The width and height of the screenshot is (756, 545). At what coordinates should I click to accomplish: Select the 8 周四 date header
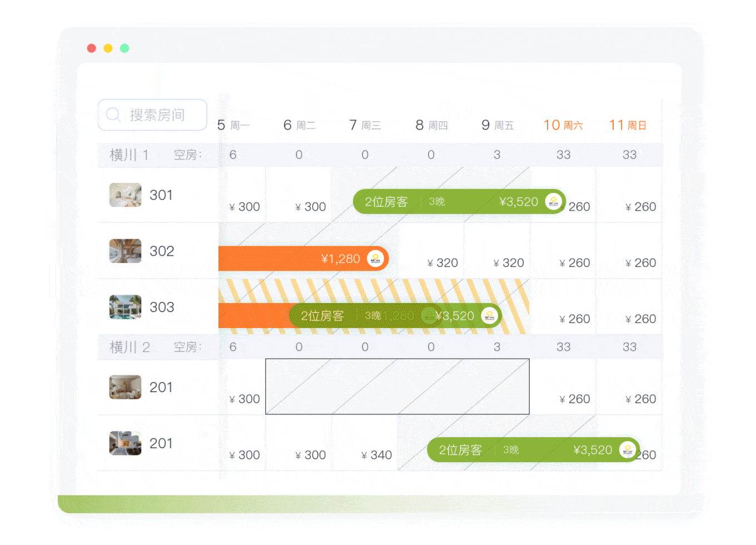[x=431, y=125]
